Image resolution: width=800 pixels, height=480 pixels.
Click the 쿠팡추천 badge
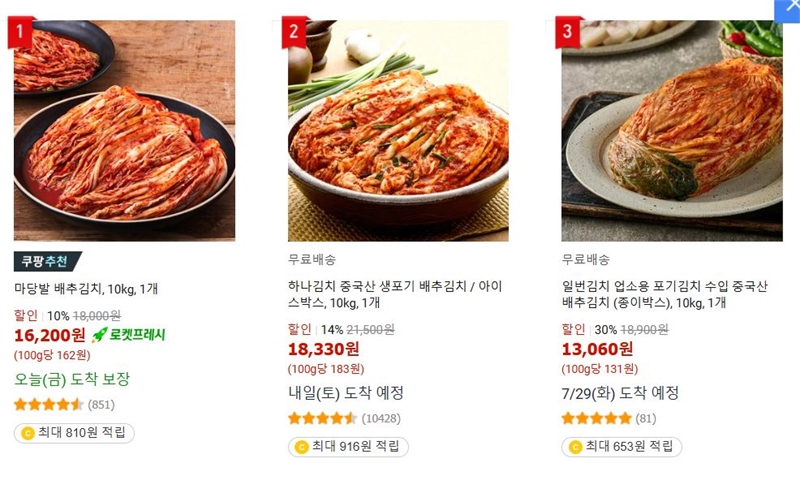click(x=42, y=262)
